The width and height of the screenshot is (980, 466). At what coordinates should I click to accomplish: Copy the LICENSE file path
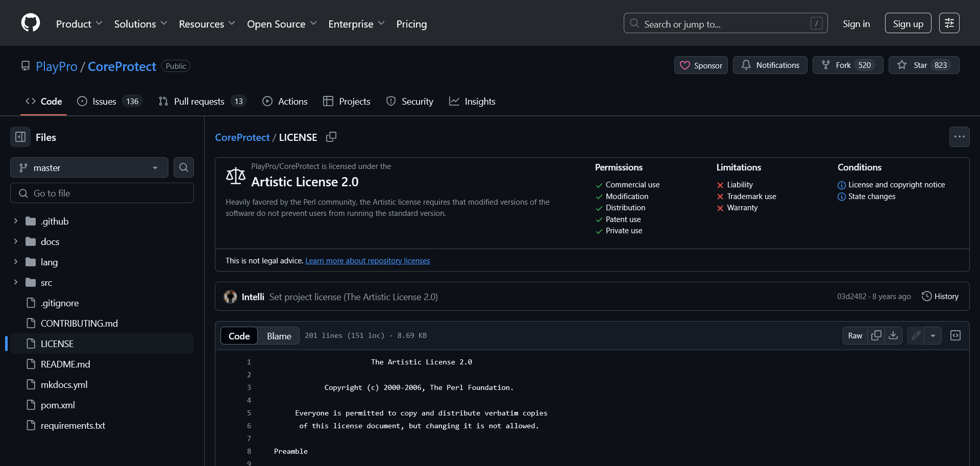pyautogui.click(x=331, y=137)
